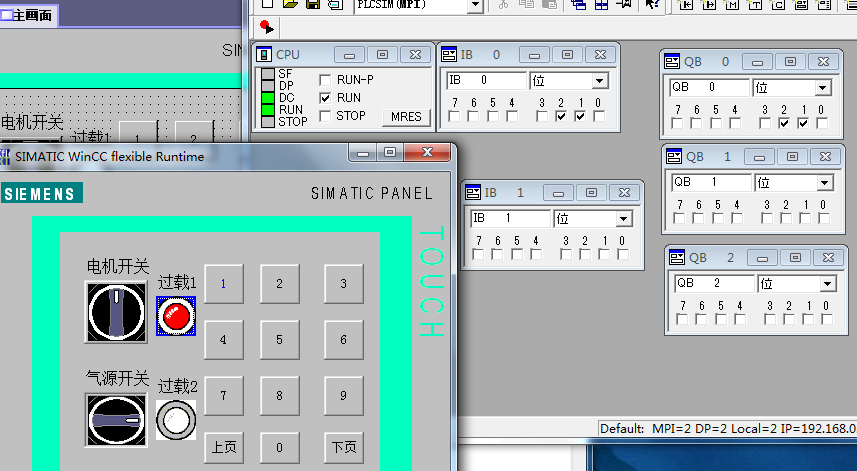Image resolution: width=857 pixels, height=471 pixels.
Task: Click the context Help pointer icon
Action: point(651,4)
